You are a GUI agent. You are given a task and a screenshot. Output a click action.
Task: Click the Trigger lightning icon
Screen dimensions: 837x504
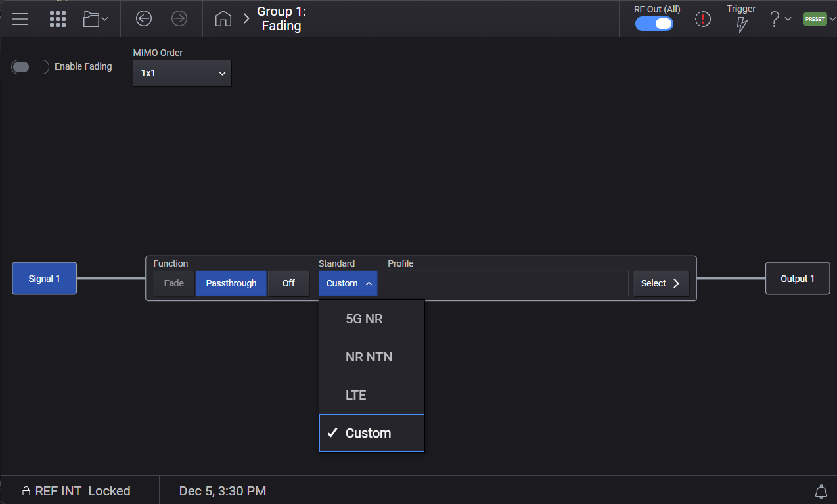[x=742, y=24]
